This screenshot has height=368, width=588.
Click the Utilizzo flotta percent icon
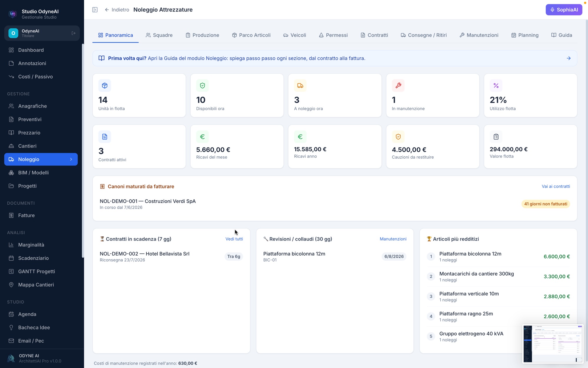(x=496, y=85)
